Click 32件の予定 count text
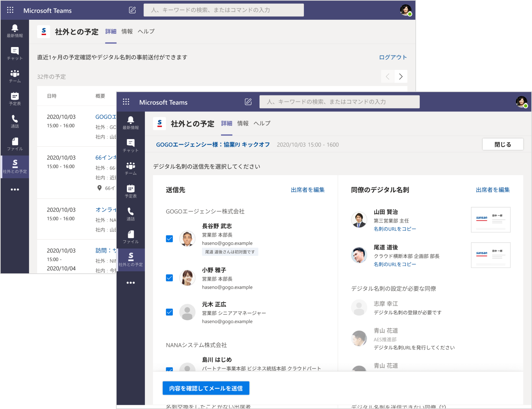This screenshot has width=532, height=409. (x=51, y=77)
